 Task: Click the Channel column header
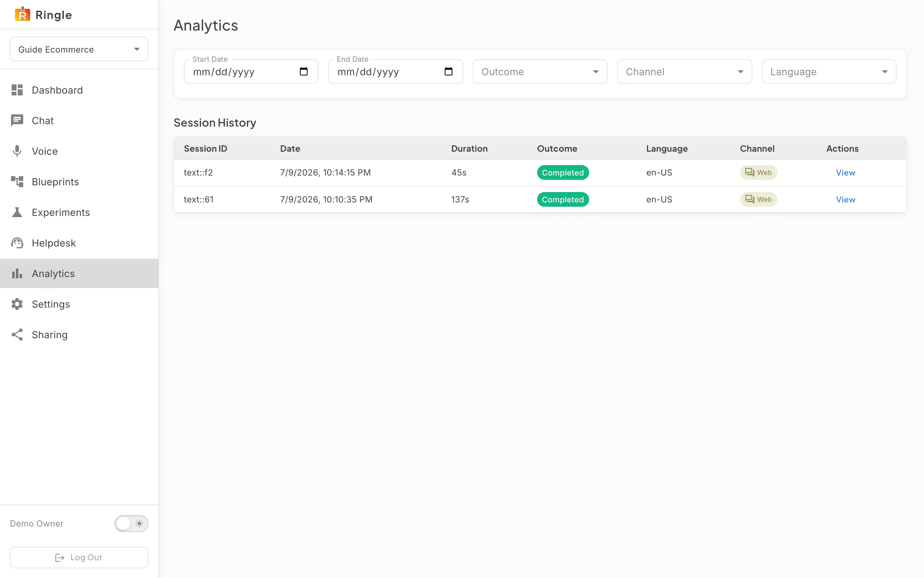click(x=757, y=148)
